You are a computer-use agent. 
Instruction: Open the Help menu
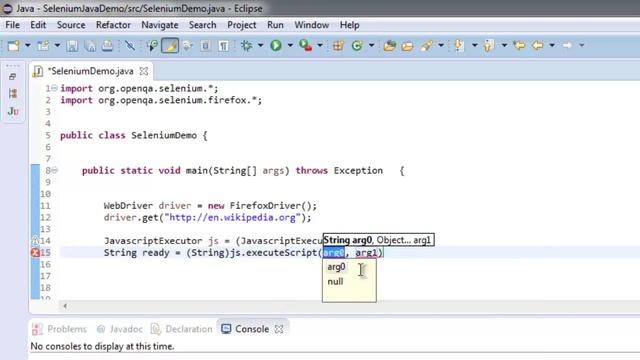click(349, 25)
